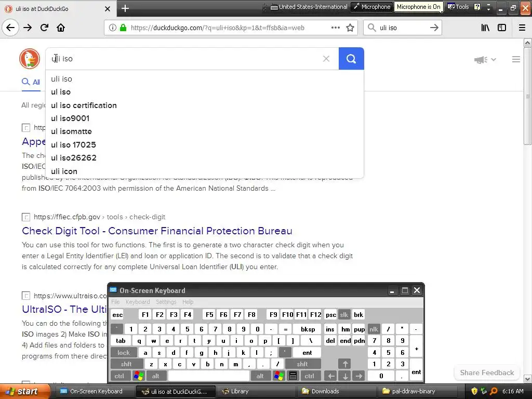Click the DuckDuckGo duck logo

(x=30, y=58)
